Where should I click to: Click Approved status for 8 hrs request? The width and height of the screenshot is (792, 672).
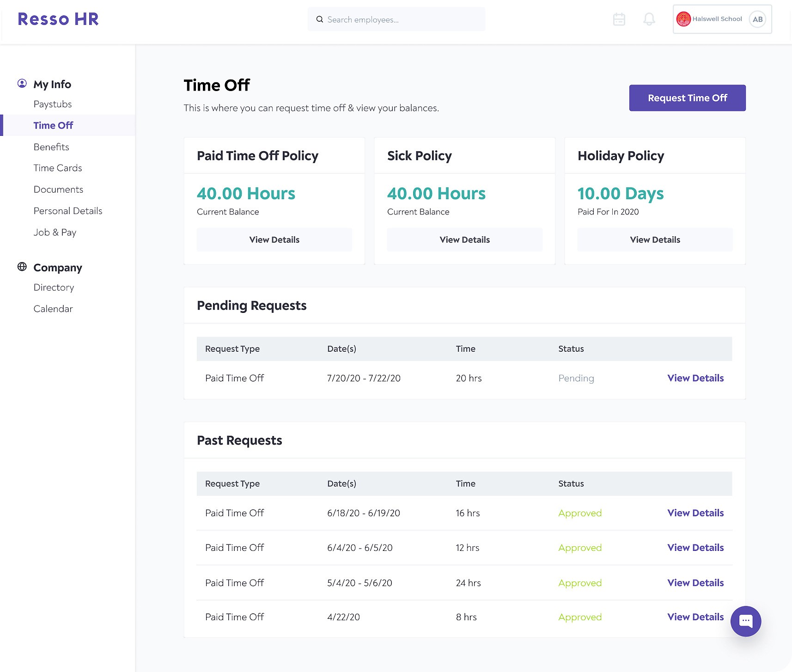[580, 617]
